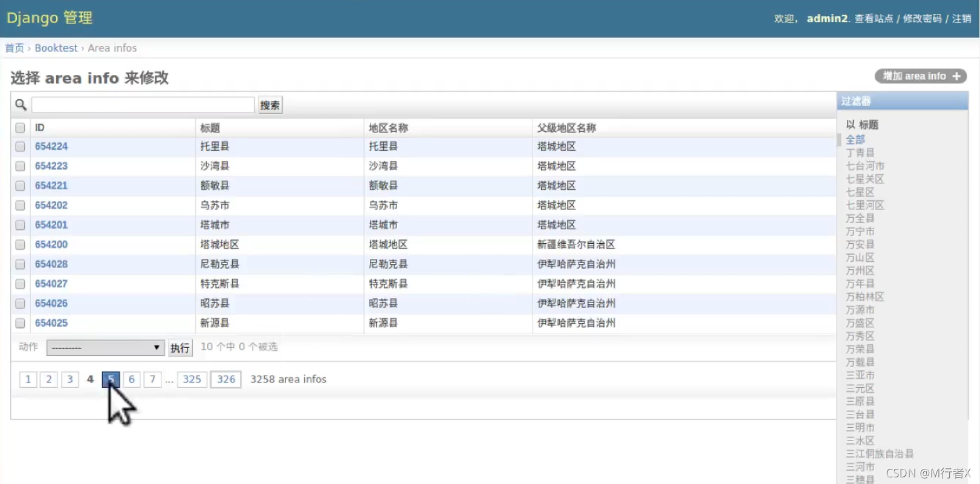
Task: Open record 654025
Action: pyautogui.click(x=51, y=323)
